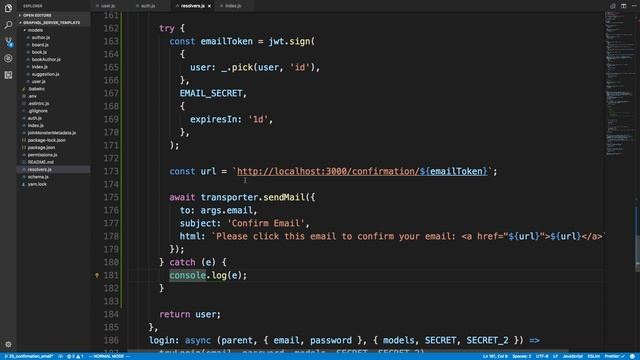Change language mode via JavaScript indicator
640x360 pixels.
point(573,356)
